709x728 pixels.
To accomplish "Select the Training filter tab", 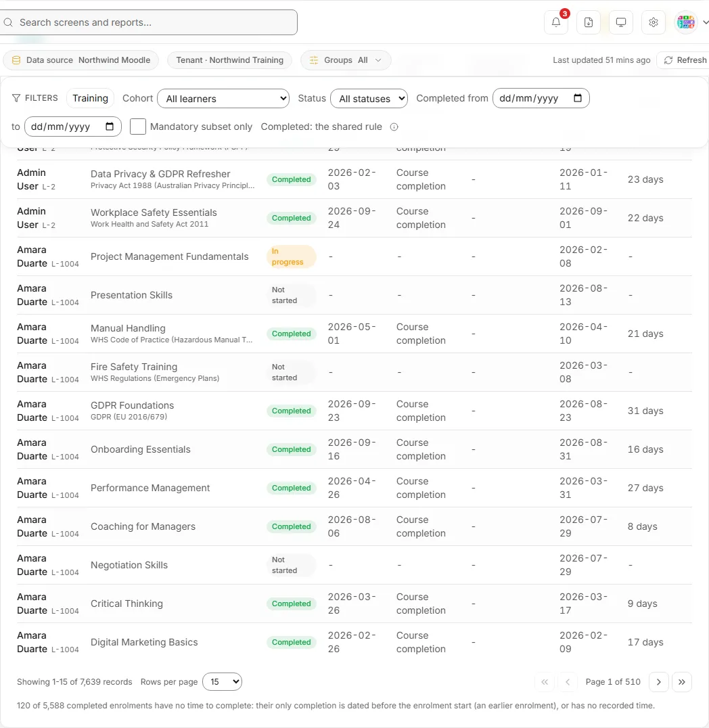I will point(90,98).
